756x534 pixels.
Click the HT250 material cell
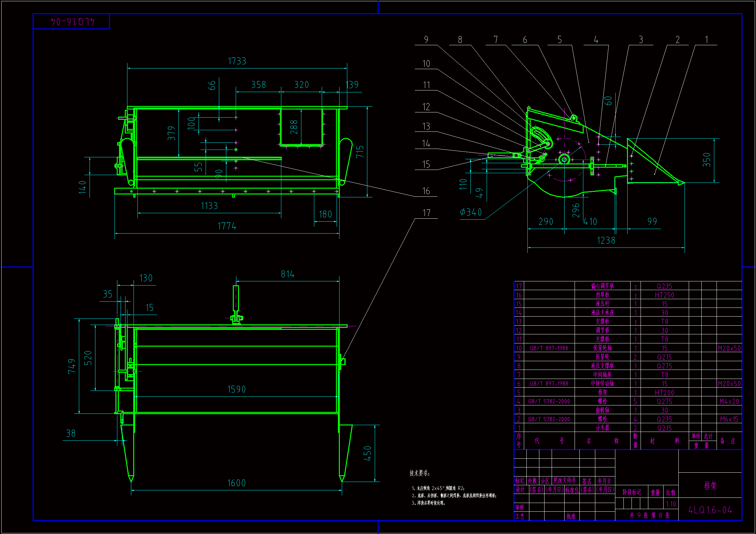click(664, 295)
